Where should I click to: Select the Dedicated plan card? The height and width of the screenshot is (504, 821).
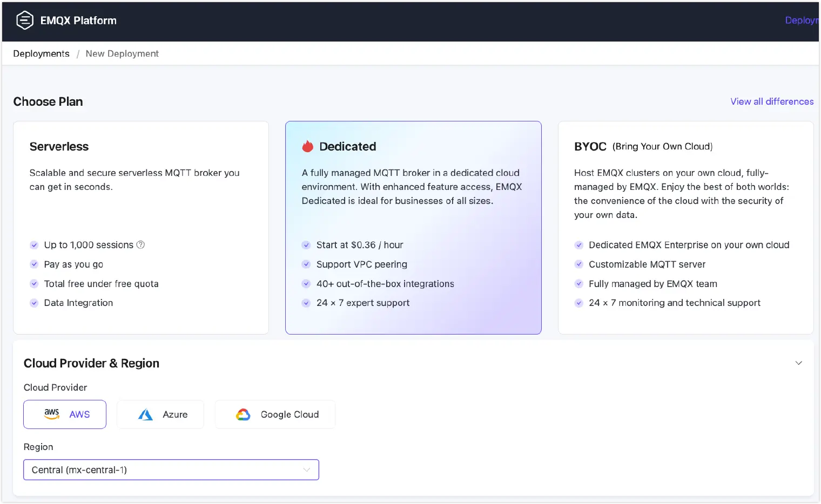tap(413, 227)
